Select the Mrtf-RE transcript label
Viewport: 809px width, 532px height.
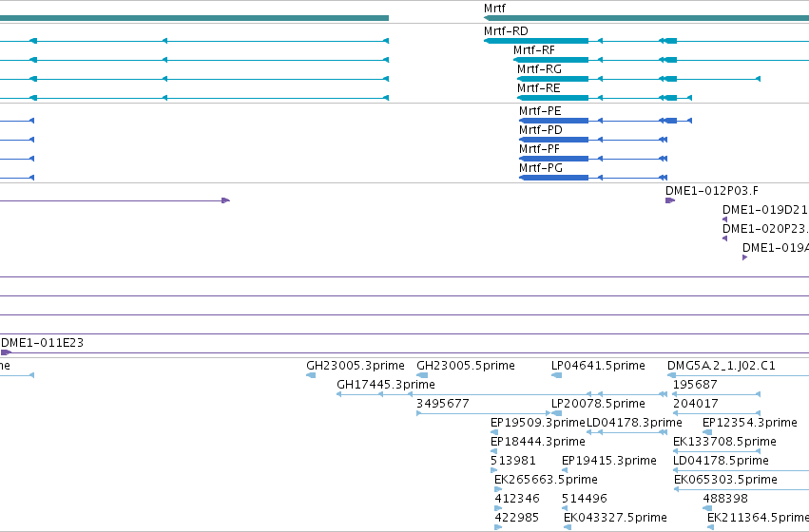pos(539,88)
